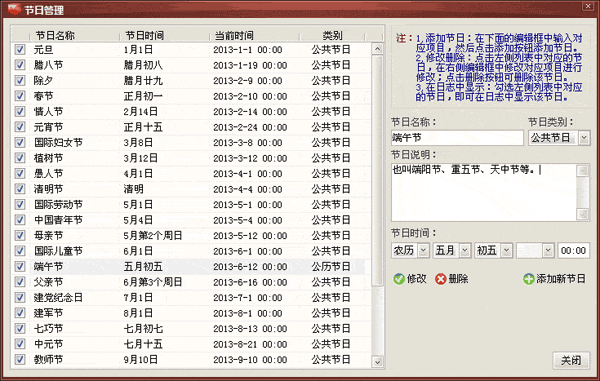600x381 pixels.
Task: Click the 节日名称 field containing 端午节
Action: click(x=457, y=138)
